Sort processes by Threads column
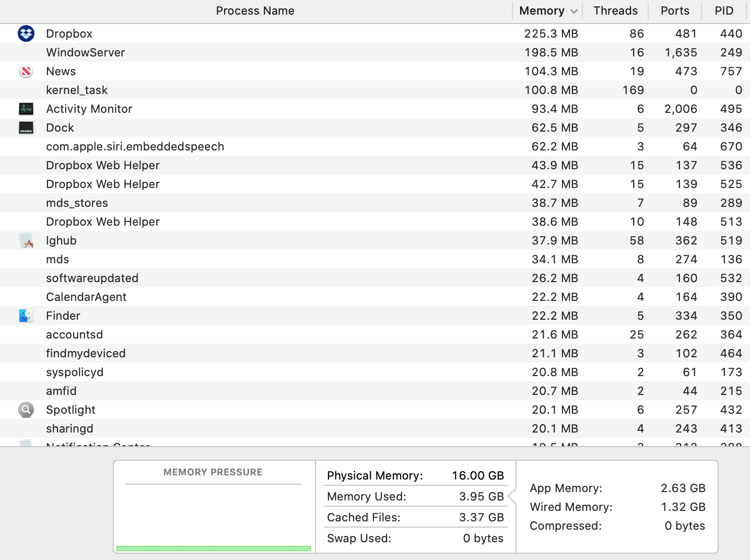 (x=615, y=11)
